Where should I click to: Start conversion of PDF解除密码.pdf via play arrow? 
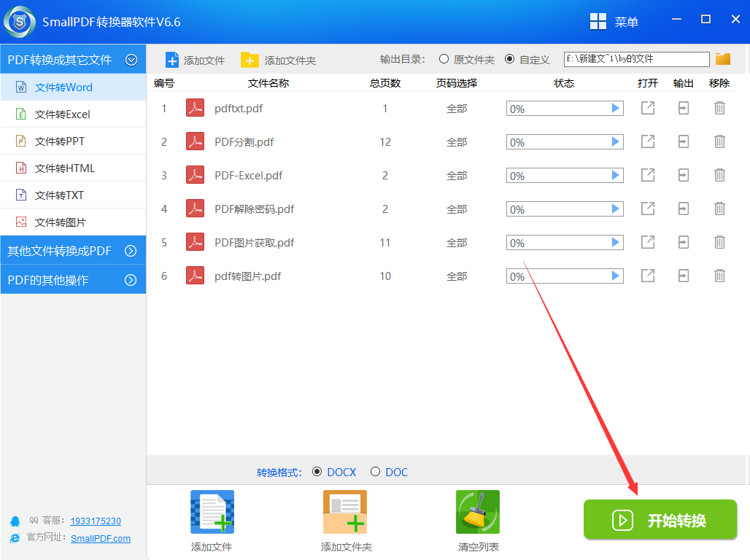pyautogui.click(x=616, y=209)
